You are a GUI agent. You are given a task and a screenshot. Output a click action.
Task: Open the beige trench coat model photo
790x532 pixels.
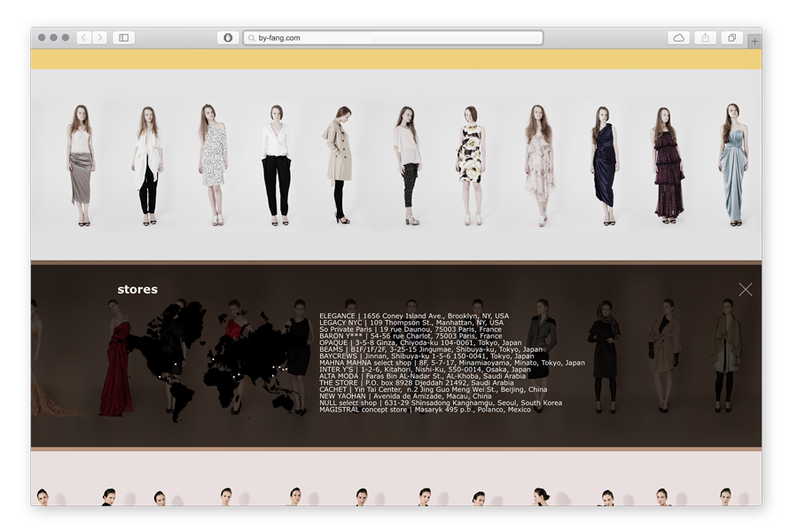(x=339, y=165)
